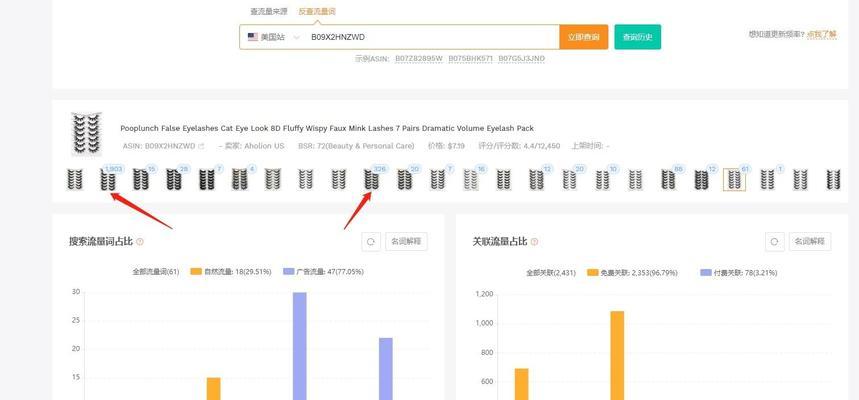Switch to the 查流量来源 tab
Image resolution: width=859 pixels, height=400 pixels.
coord(268,12)
